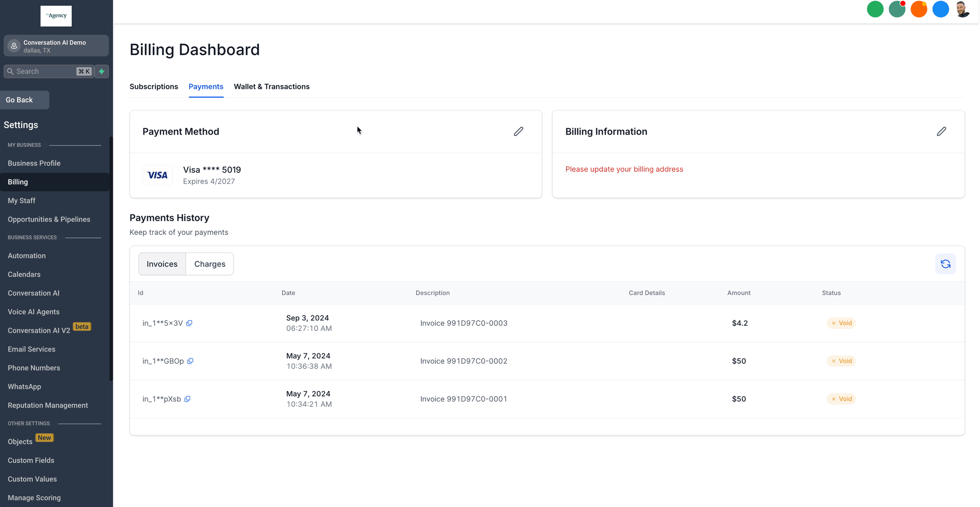
Task: Edit Billing Information with pencil icon
Action: pyautogui.click(x=941, y=131)
